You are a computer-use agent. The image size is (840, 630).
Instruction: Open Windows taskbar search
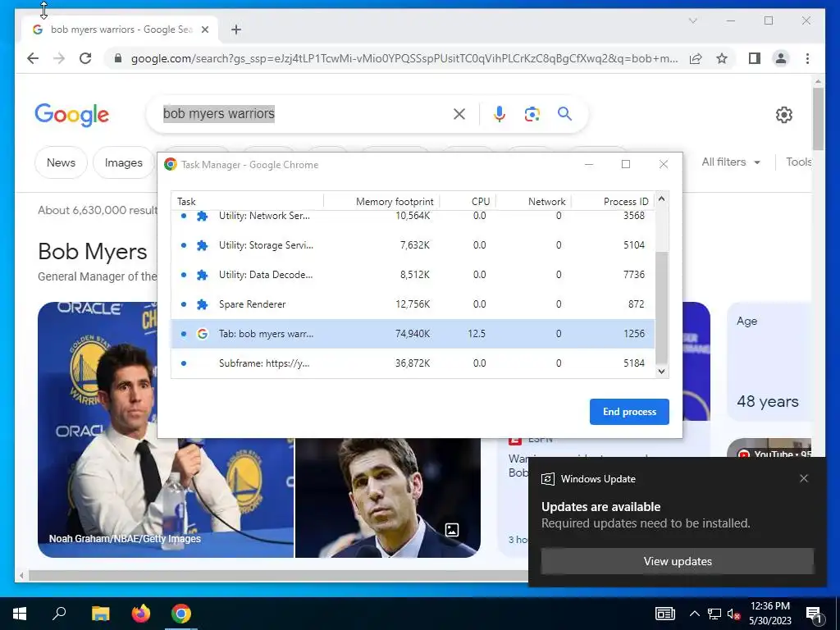(59, 614)
